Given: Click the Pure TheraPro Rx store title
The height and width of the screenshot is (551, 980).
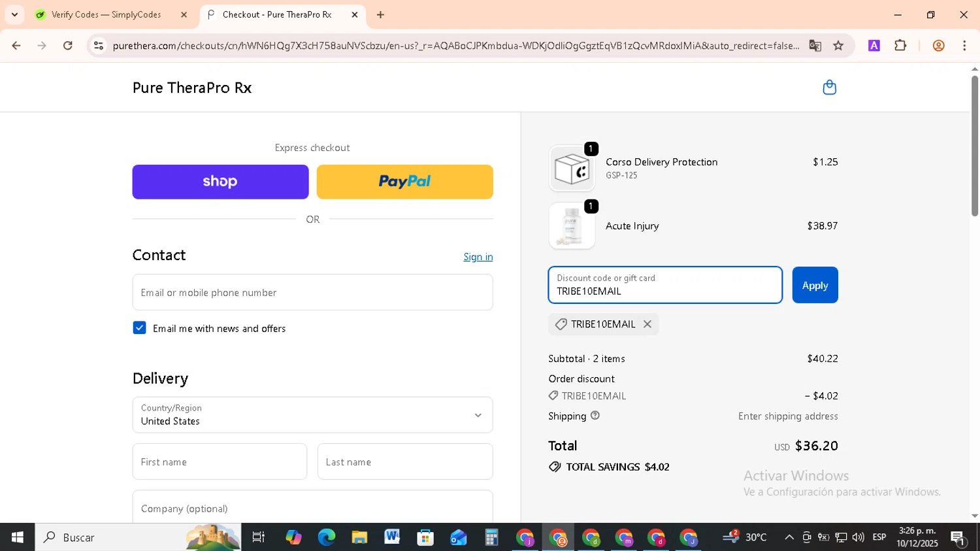Looking at the screenshot, I should 192,88.
